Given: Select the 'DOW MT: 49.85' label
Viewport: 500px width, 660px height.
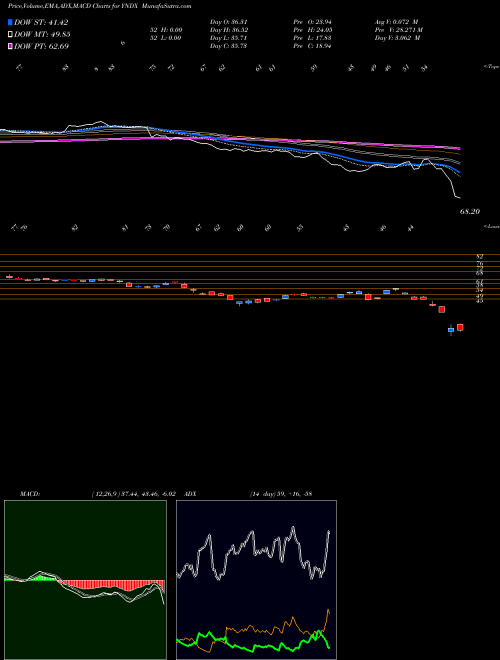Looking at the screenshot, I should tap(42, 35).
